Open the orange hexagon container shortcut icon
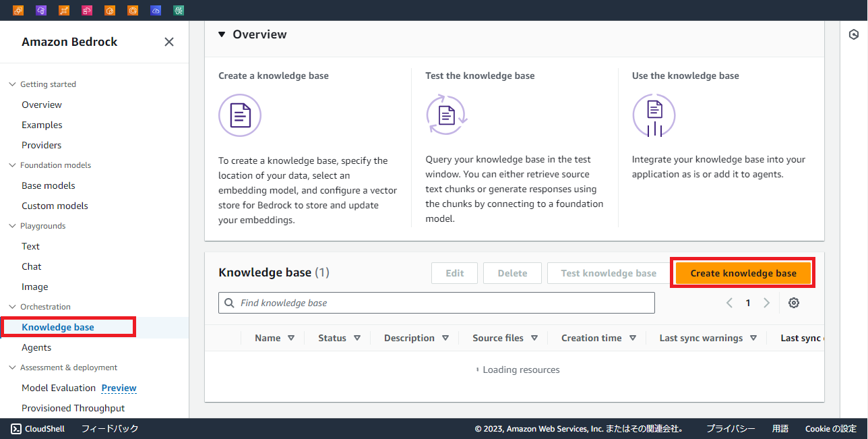 110,10
